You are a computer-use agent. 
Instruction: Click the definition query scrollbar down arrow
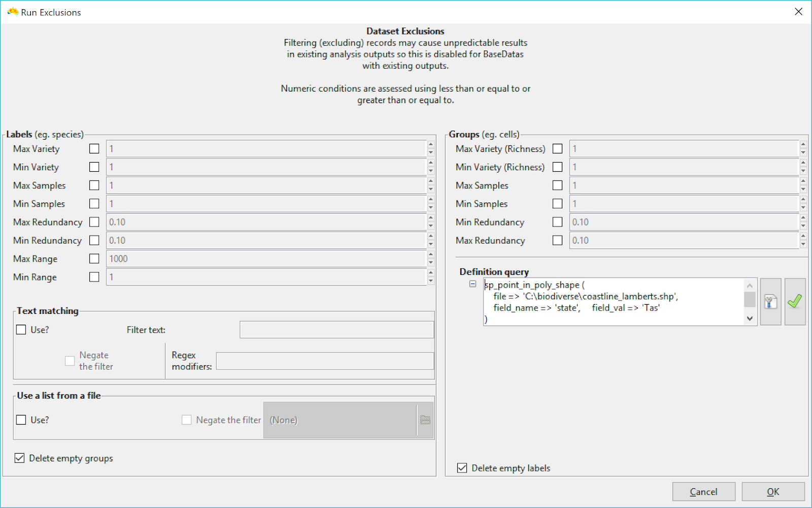click(x=750, y=319)
